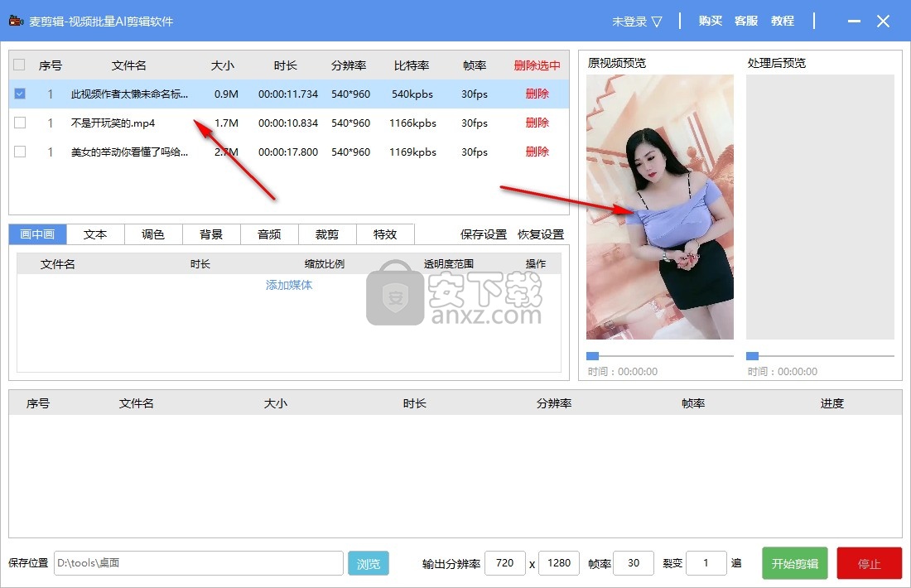
Task: Switch to the 调色 tab
Action: point(153,234)
